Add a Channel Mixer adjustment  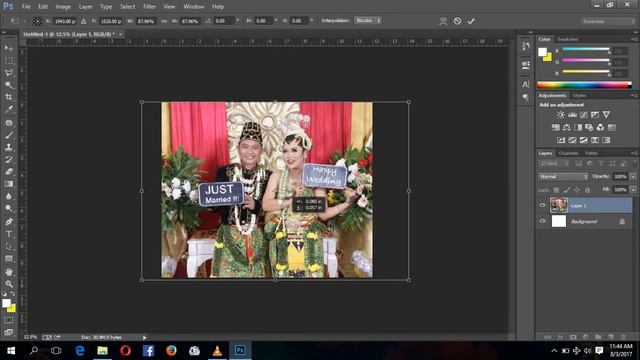point(600,128)
